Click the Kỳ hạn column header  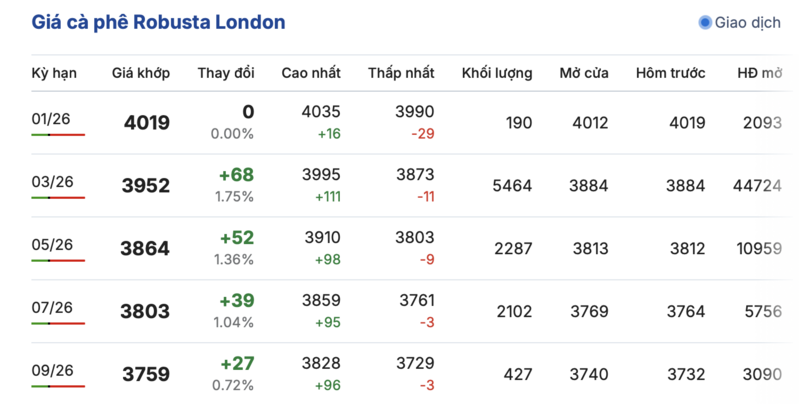[54, 73]
